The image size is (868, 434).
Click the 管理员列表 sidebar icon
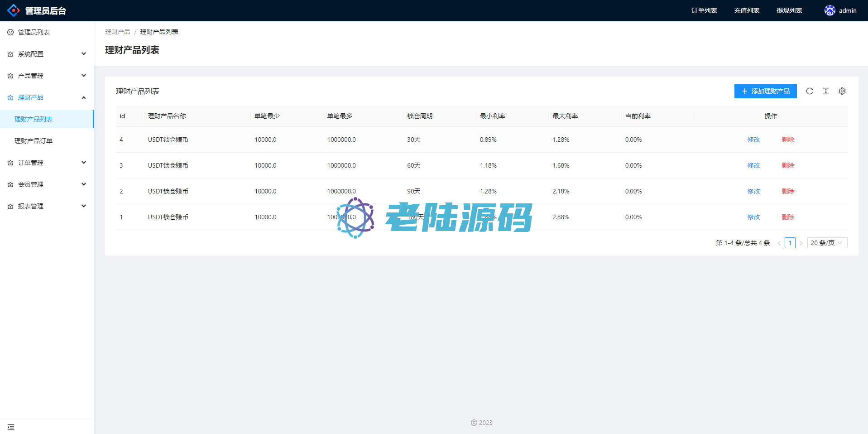pyautogui.click(x=10, y=32)
